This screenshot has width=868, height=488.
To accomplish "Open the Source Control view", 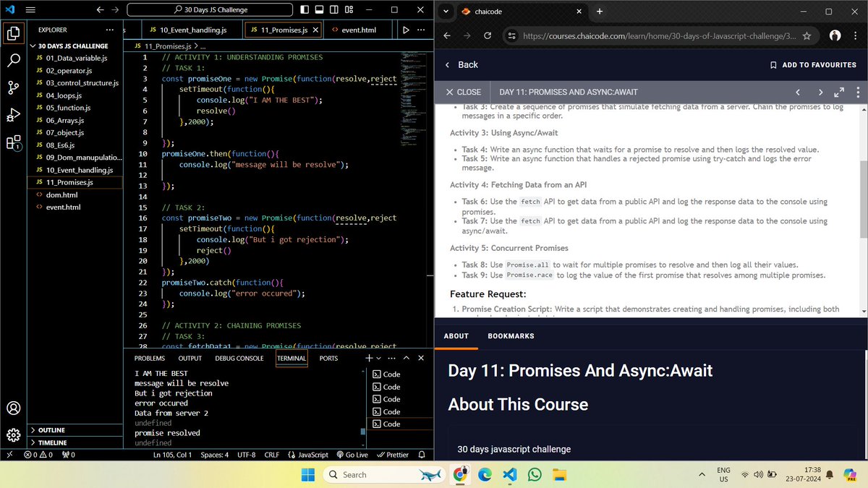I will (x=13, y=87).
